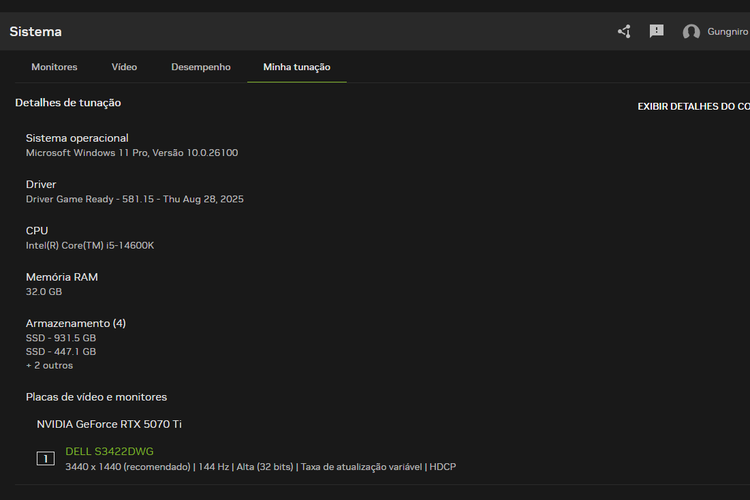This screenshot has width=750, height=500.
Task: Click the Intel Core i5-14600K CPU text
Action: (x=89, y=245)
